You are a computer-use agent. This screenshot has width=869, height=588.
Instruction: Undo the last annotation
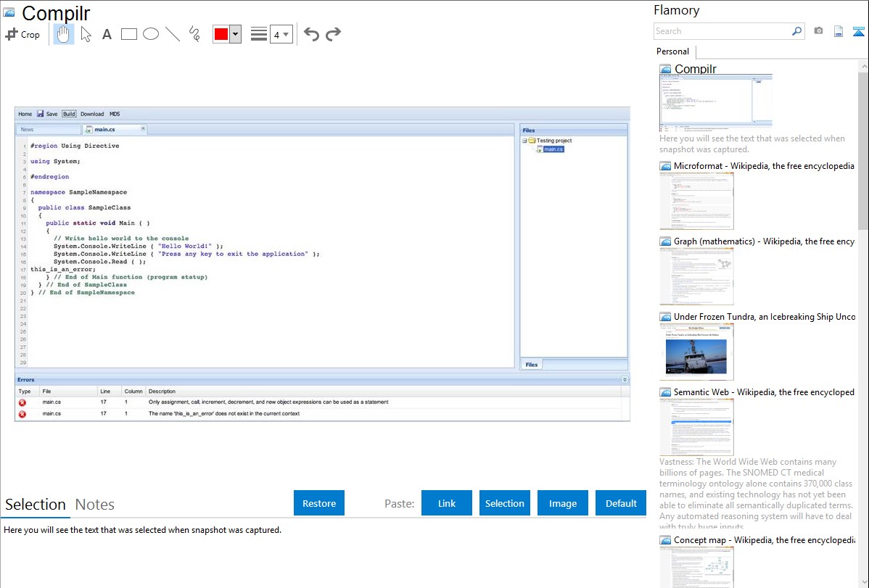click(x=311, y=34)
